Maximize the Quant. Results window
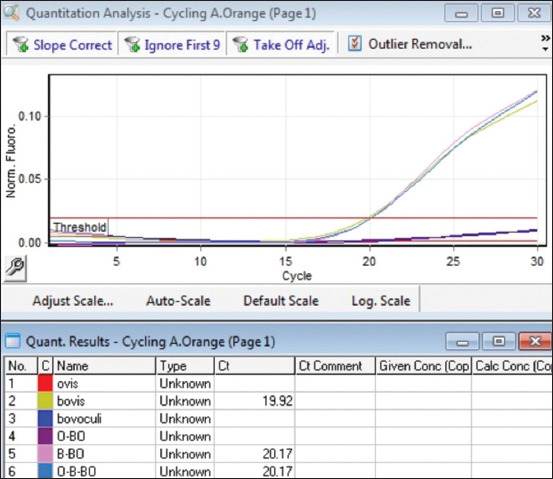 tap(498, 341)
